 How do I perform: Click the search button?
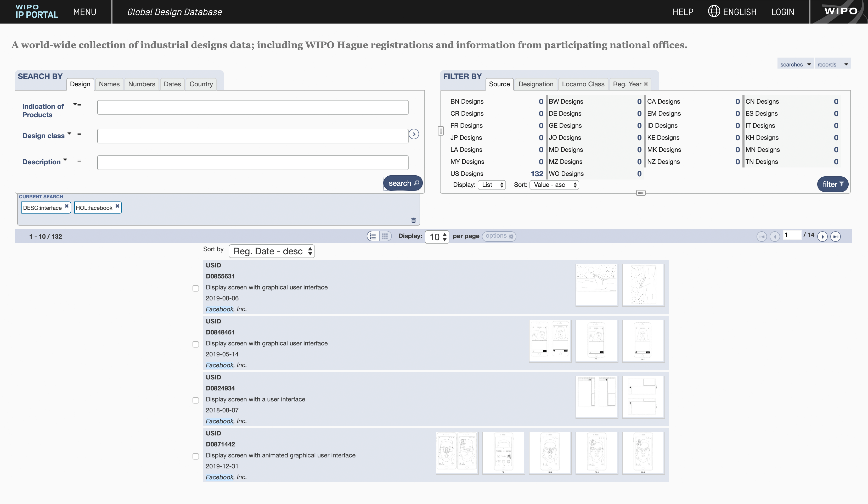pos(403,183)
